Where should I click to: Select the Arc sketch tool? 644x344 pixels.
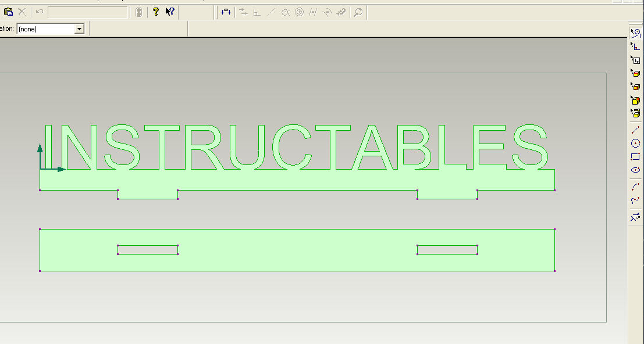[x=635, y=187]
